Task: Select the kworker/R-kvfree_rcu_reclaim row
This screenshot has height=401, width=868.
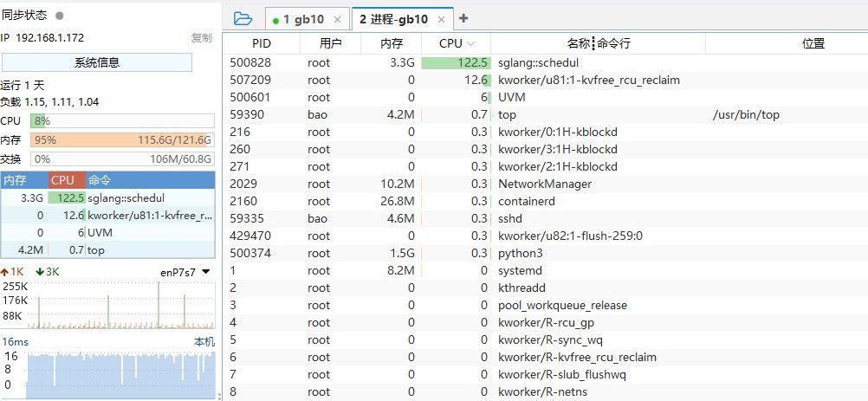Action: [x=545, y=358]
